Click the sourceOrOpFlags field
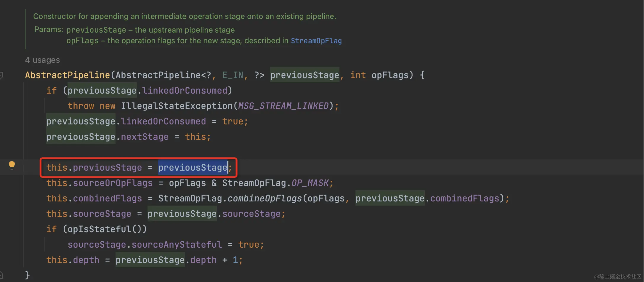Screen dimensions: 644x282 coord(113,183)
